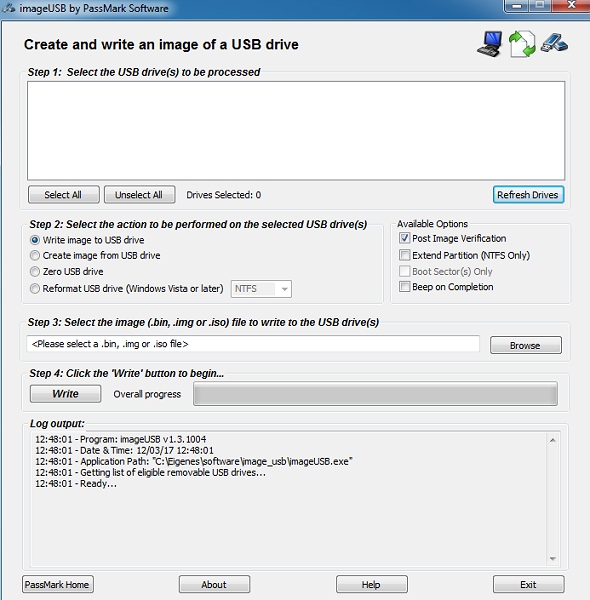Exit the application via Exit button
This screenshot has height=600, width=590.
click(528, 584)
